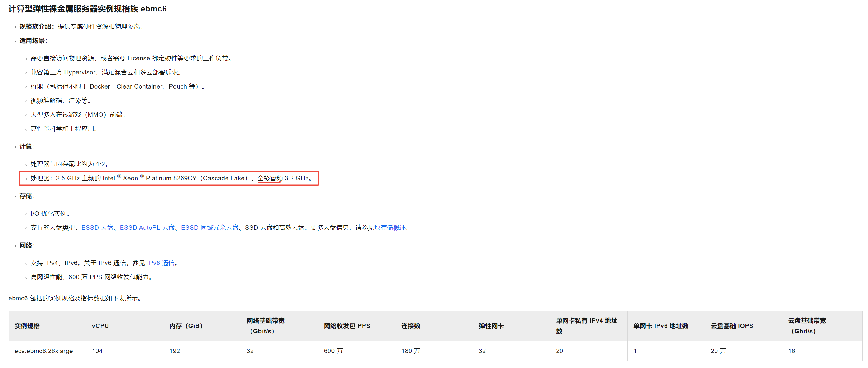Viewport: 868px width, 368px height.
Task: Open the IPv6 通信 link
Action: pos(161,263)
